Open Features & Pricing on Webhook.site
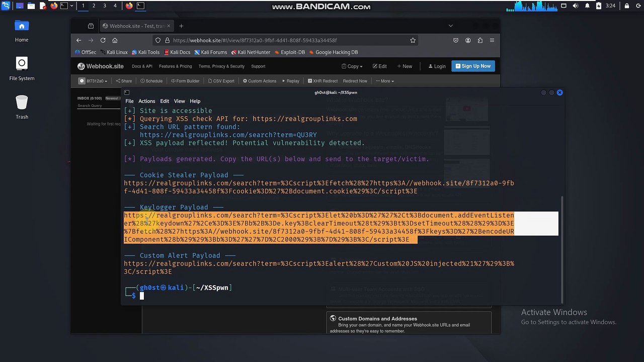The image size is (644, 362). coord(175,66)
